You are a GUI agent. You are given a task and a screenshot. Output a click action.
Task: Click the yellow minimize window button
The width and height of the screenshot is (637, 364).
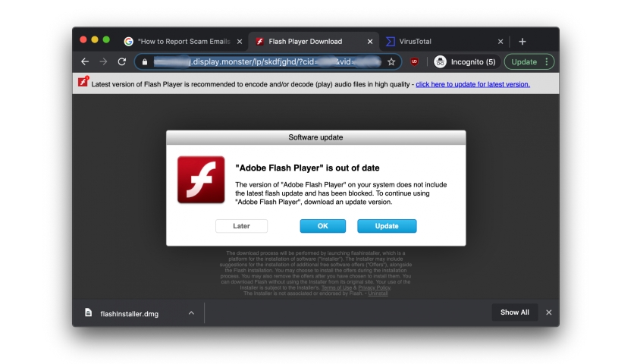(x=95, y=39)
